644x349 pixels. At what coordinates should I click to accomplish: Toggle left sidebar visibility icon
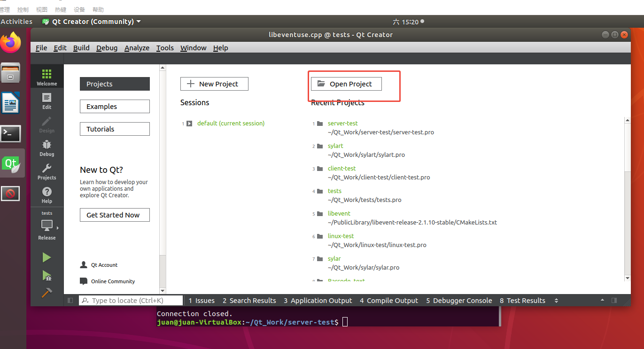click(70, 301)
